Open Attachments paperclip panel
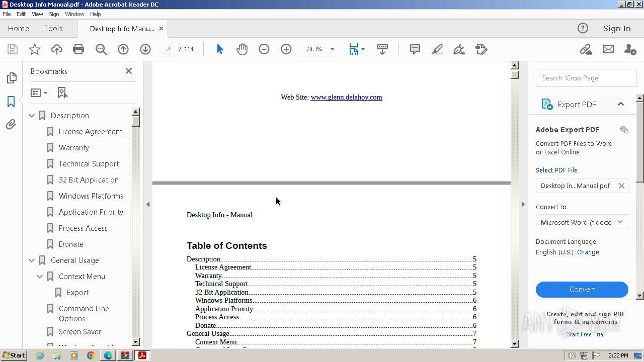This screenshot has height=362, width=644. [11, 125]
